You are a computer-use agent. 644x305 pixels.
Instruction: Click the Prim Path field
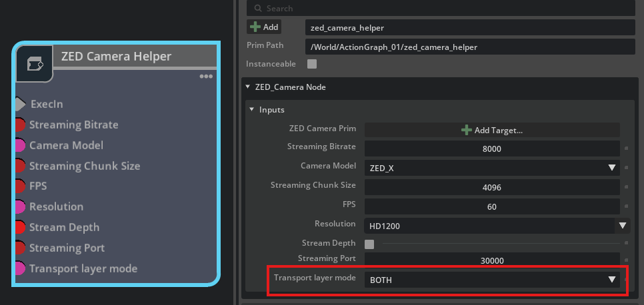[470, 47]
